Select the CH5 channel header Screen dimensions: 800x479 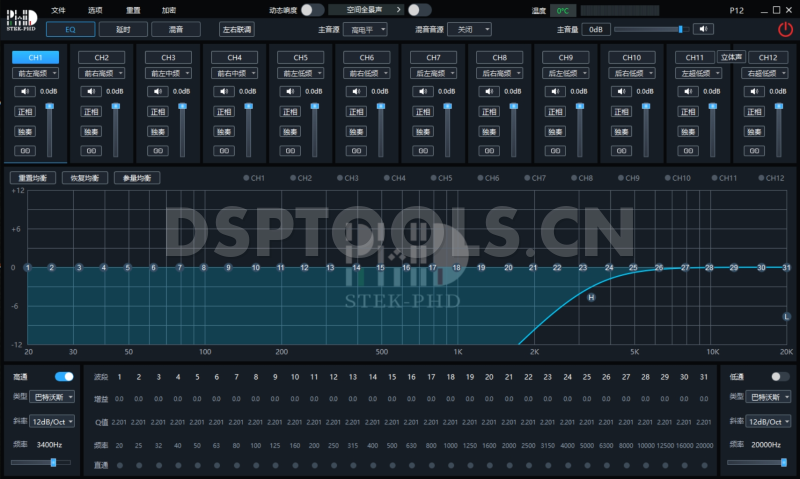click(301, 58)
